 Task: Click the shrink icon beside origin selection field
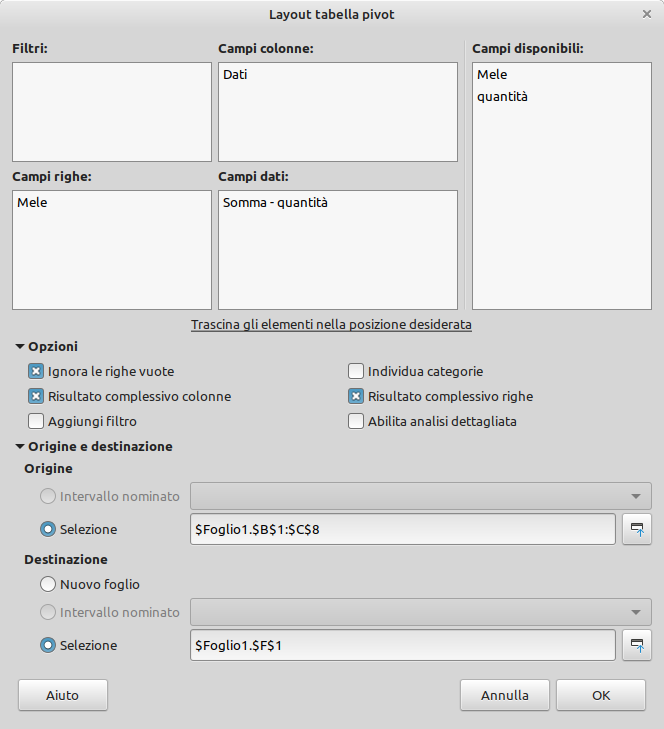(636, 529)
